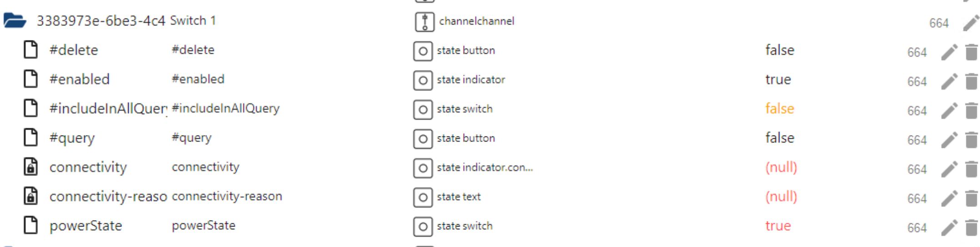
Task: Click the state icon beside powerState's state switch
Action: [x=423, y=227]
